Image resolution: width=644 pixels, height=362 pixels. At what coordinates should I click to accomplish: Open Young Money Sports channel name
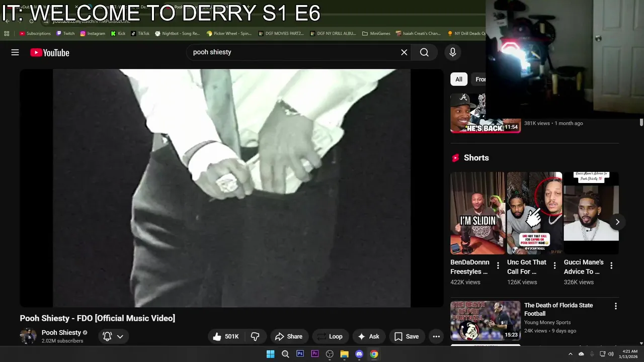pyautogui.click(x=547, y=322)
